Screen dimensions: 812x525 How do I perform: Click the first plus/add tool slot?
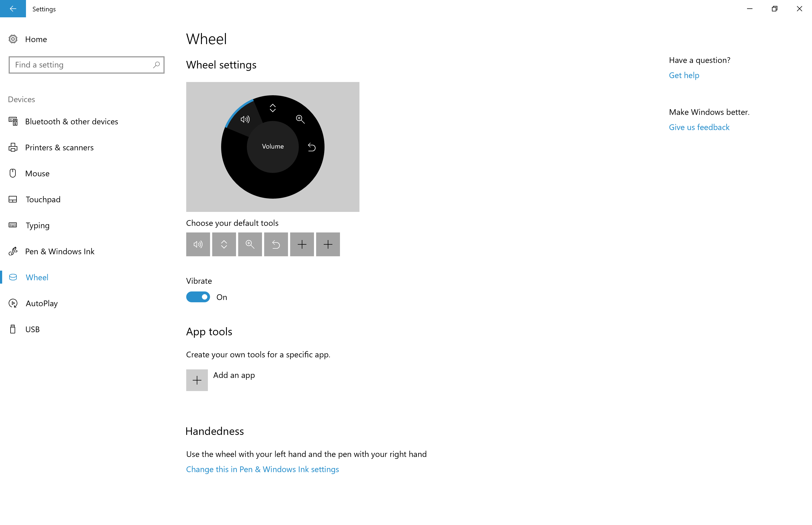(x=302, y=244)
